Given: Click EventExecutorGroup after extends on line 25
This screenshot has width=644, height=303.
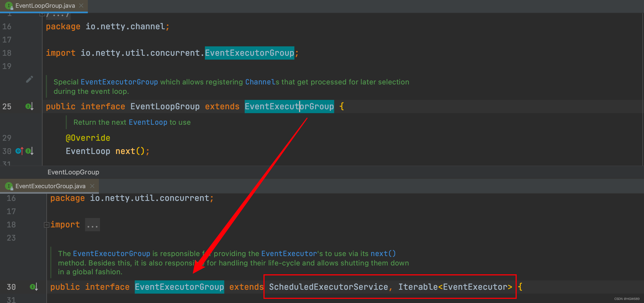Looking at the screenshot, I should click(x=289, y=107).
